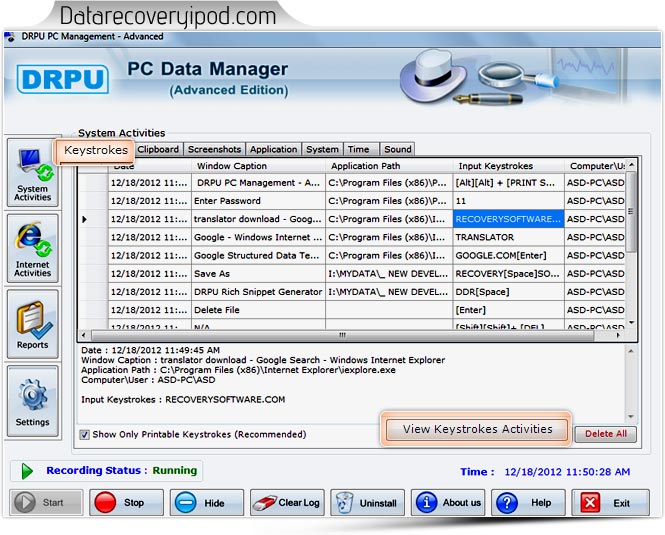Click the table's scroll up arrow
The width and height of the screenshot is (665, 535).
point(631,164)
